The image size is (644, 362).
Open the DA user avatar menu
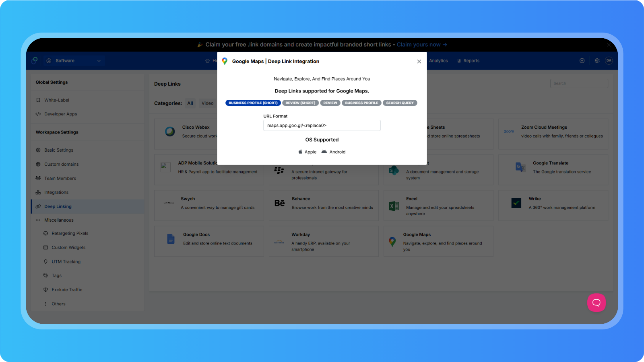[x=609, y=61]
